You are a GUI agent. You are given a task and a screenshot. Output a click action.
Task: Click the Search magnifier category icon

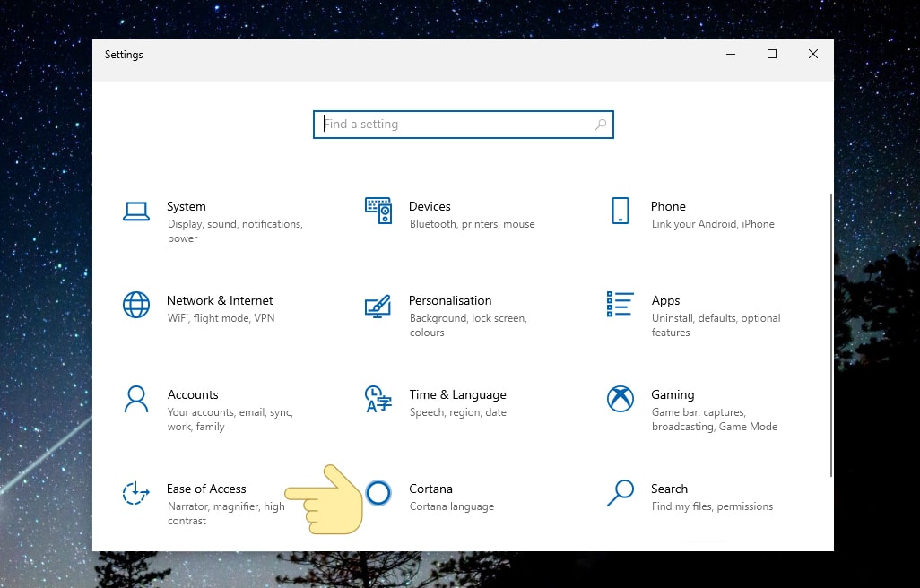621,492
